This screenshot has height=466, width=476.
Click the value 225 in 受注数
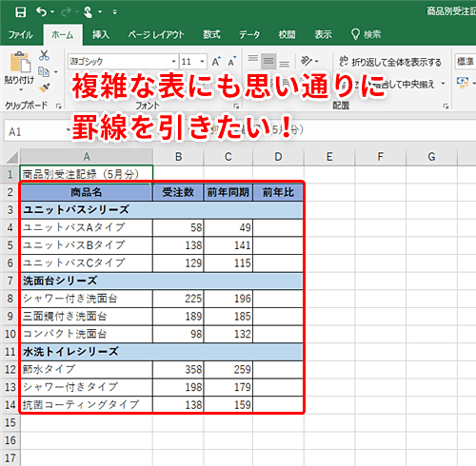(x=178, y=299)
